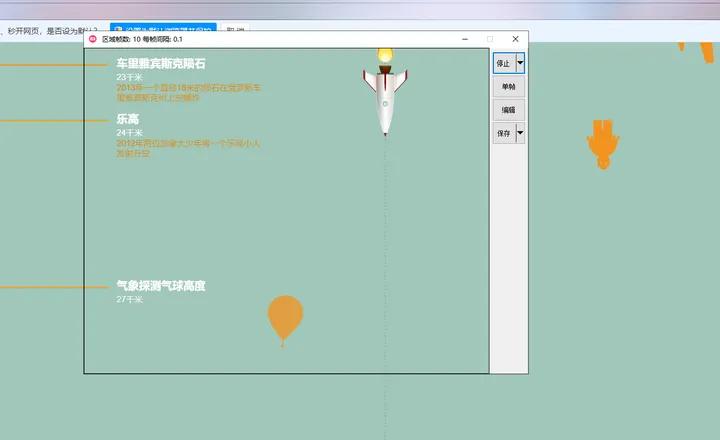This screenshot has height=440, width=720.
Task: Click the 27千米 altitude label
Action: tap(129, 299)
